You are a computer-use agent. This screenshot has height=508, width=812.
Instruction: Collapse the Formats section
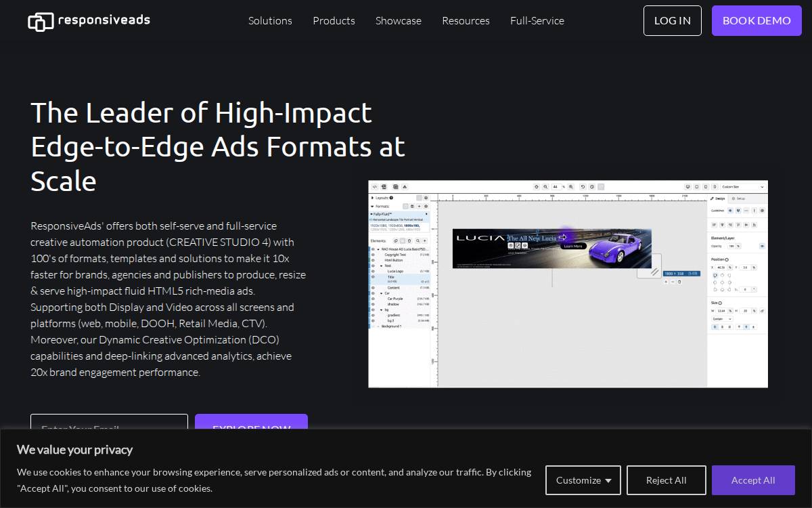[x=372, y=206]
